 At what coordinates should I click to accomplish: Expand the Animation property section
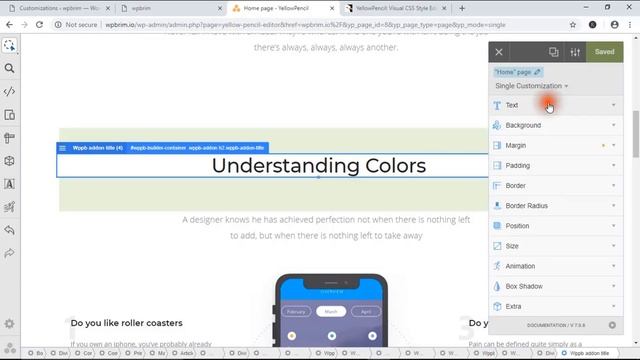[556, 266]
